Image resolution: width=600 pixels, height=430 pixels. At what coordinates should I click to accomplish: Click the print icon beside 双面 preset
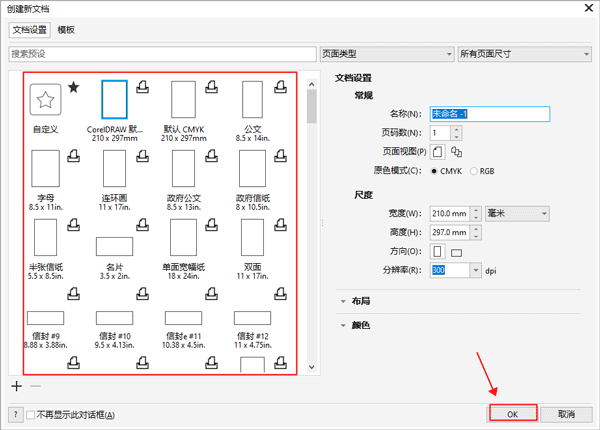[x=280, y=225]
